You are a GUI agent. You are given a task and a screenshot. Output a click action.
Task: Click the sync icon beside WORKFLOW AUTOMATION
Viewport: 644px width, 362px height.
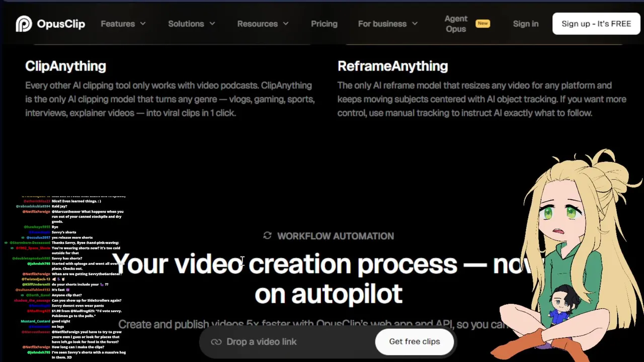pyautogui.click(x=267, y=236)
